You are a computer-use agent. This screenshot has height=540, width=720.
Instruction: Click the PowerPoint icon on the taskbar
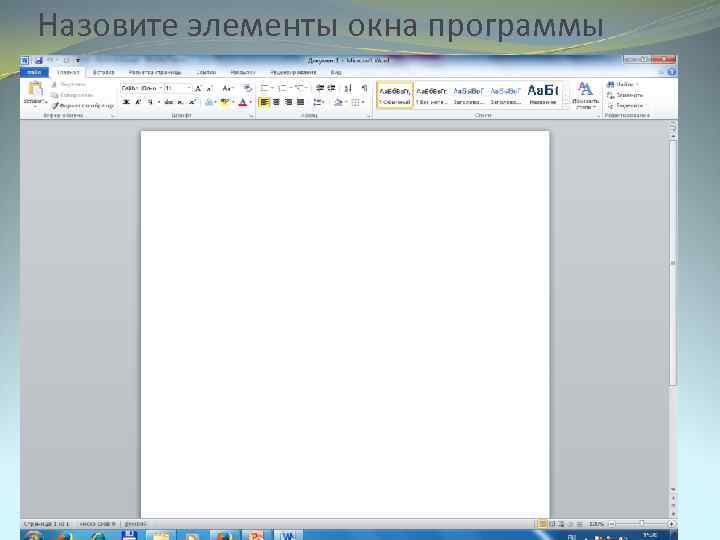(256, 535)
